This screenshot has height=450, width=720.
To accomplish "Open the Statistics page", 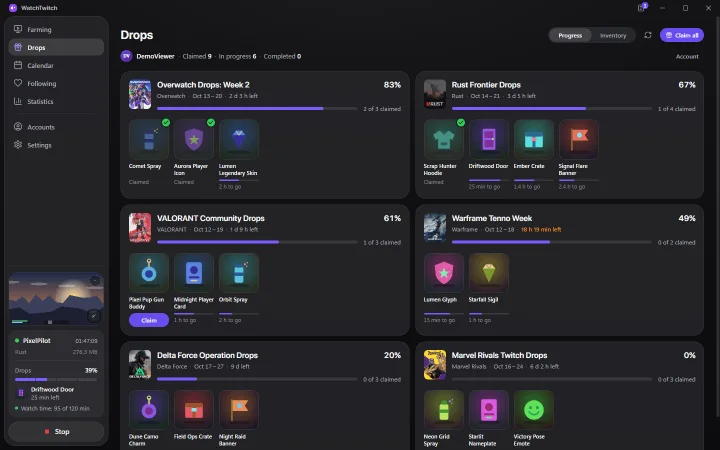I will (x=56, y=101).
